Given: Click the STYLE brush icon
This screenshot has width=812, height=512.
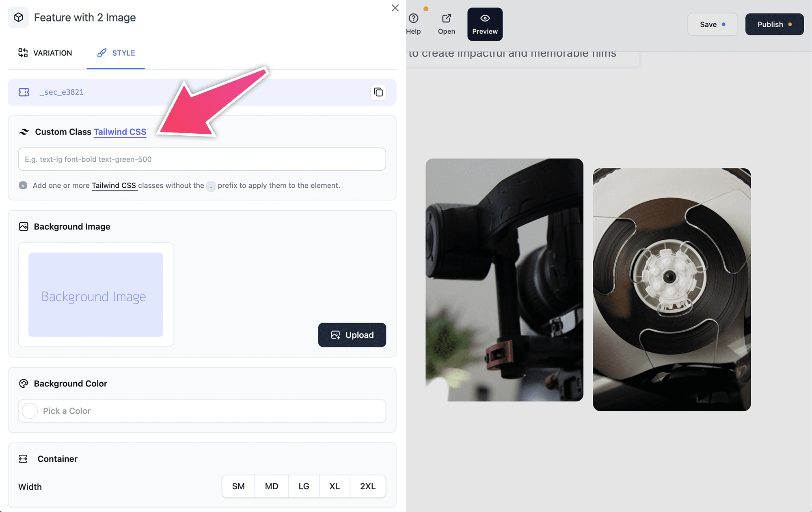Looking at the screenshot, I should (x=101, y=53).
